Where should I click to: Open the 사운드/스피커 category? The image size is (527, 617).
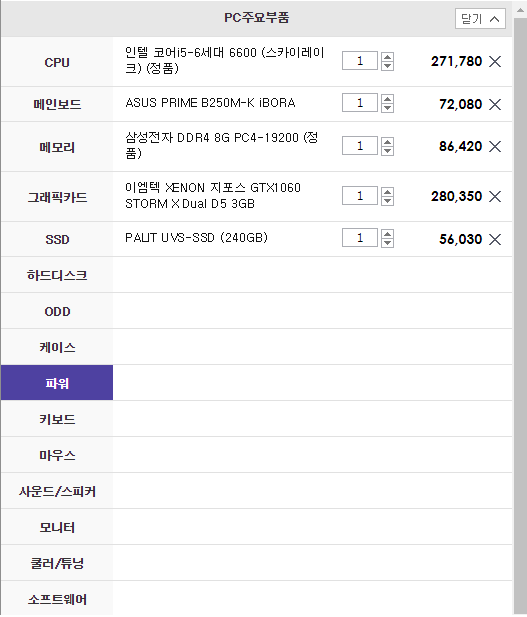[x=57, y=491]
